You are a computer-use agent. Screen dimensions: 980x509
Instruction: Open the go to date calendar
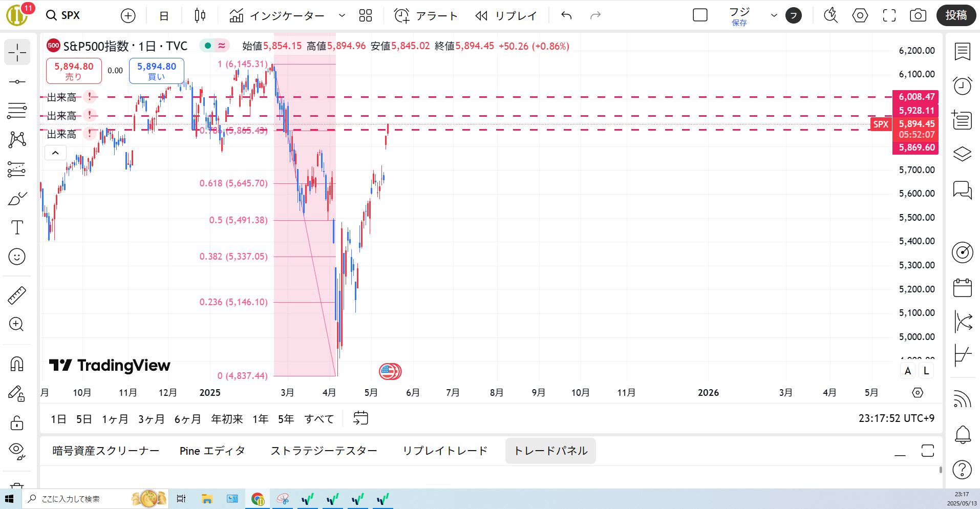click(361, 418)
